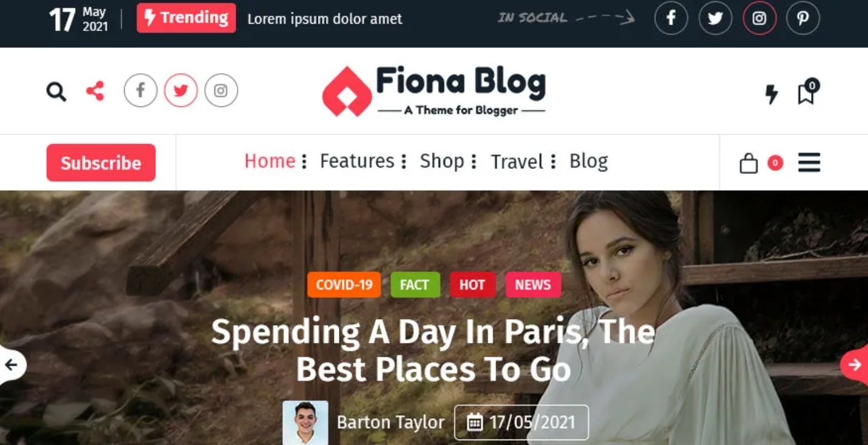Select the Home menu item
The width and height of the screenshot is (868, 445).
pos(270,161)
